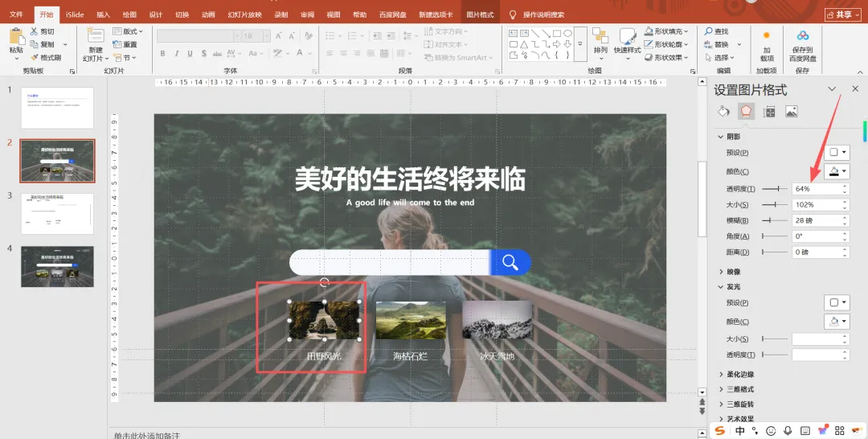This screenshot has height=439, width=868.
Task: Open shadow Color (颜色) picker
Action: tap(837, 171)
